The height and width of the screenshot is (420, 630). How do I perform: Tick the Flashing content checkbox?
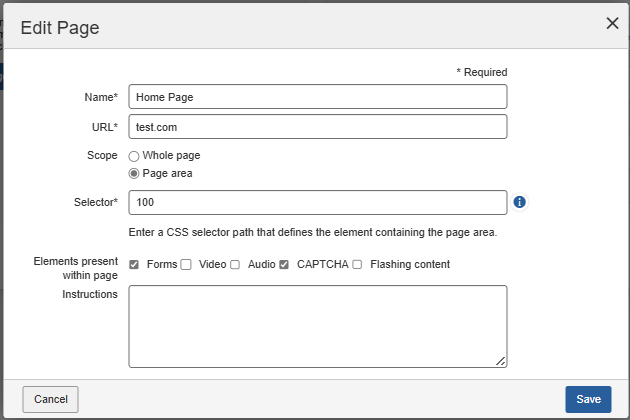(357, 265)
